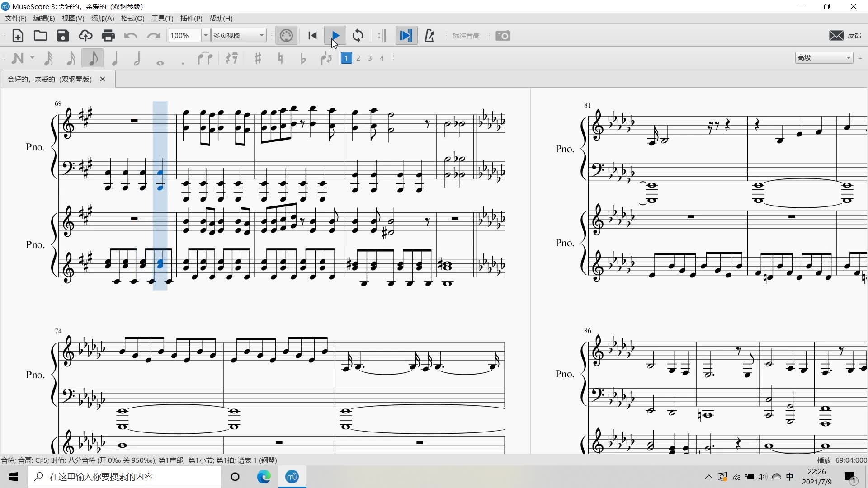Open the 插件(P) menu
The height and width of the screenshot is (488, 868).
[191, 19]
